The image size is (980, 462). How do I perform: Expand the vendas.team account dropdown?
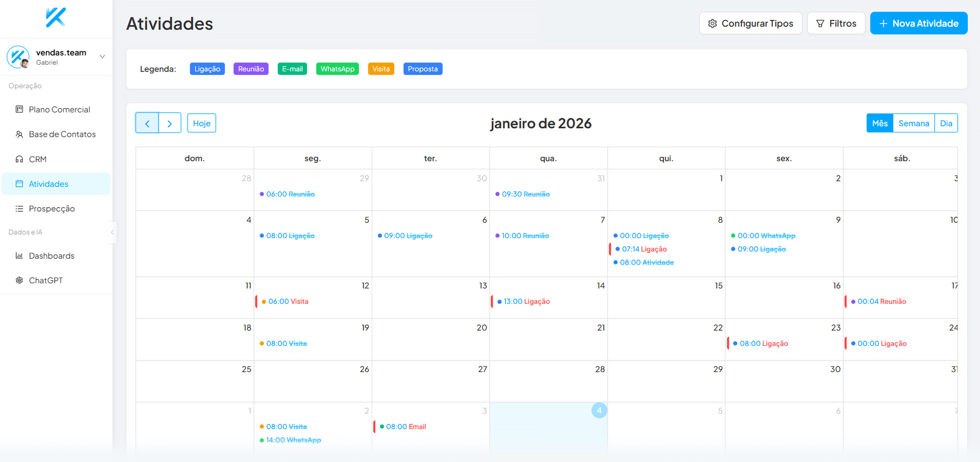103,57
